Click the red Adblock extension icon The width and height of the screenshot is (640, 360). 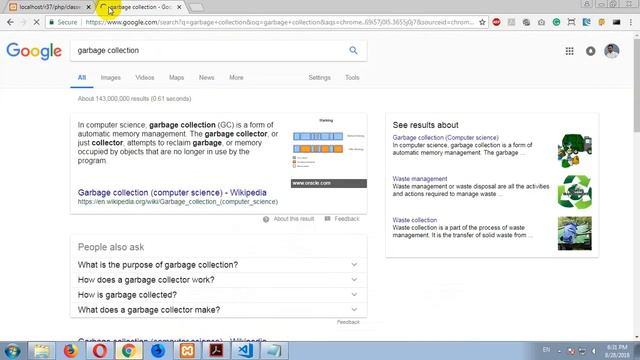click(496, 22)
